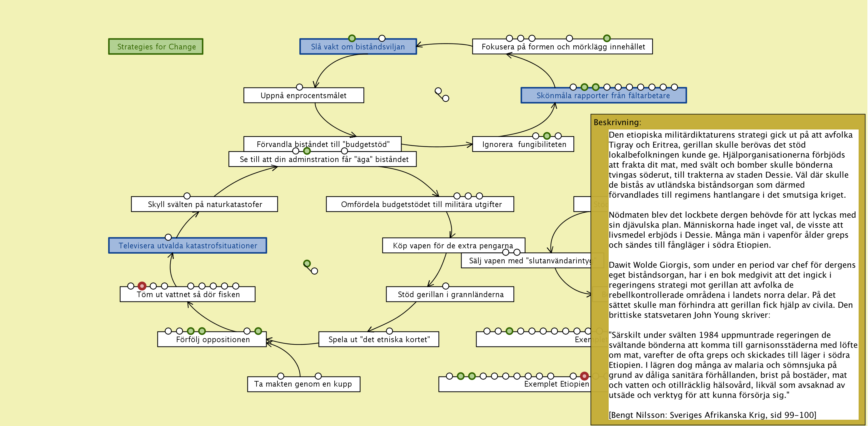Click the white circle above "Uppnå enprocentsmålet"
Viewport: 868px width, 426px height.
(299, 87)
